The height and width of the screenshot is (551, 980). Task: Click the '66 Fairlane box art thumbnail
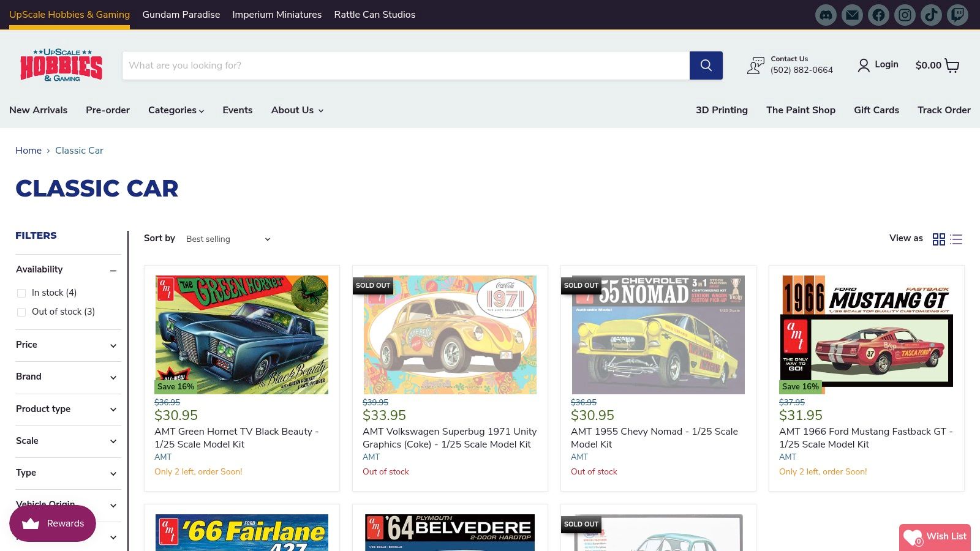tap(242, 533)
